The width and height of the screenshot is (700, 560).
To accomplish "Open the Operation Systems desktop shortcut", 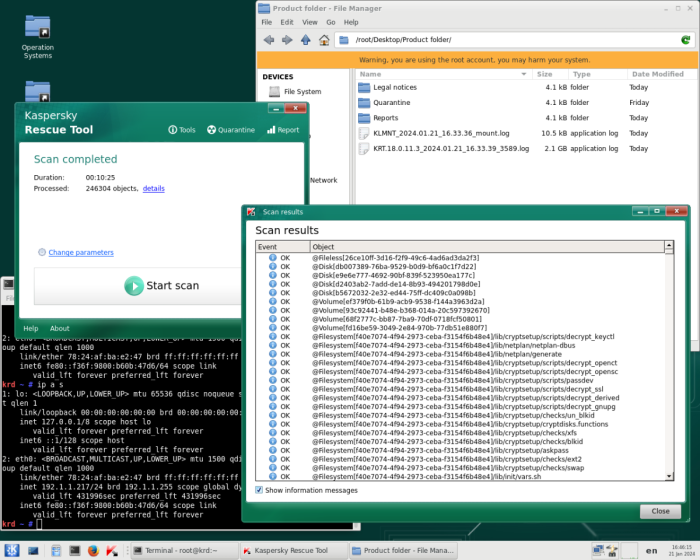I will click(38, 37).
